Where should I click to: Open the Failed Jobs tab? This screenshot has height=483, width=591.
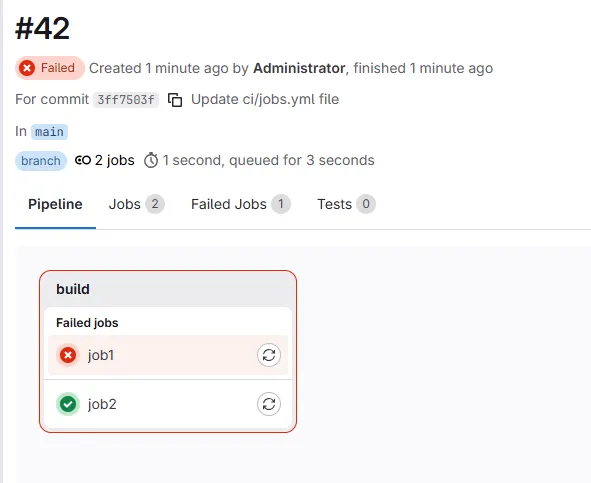pyautogui.click(x=240, y=204)
